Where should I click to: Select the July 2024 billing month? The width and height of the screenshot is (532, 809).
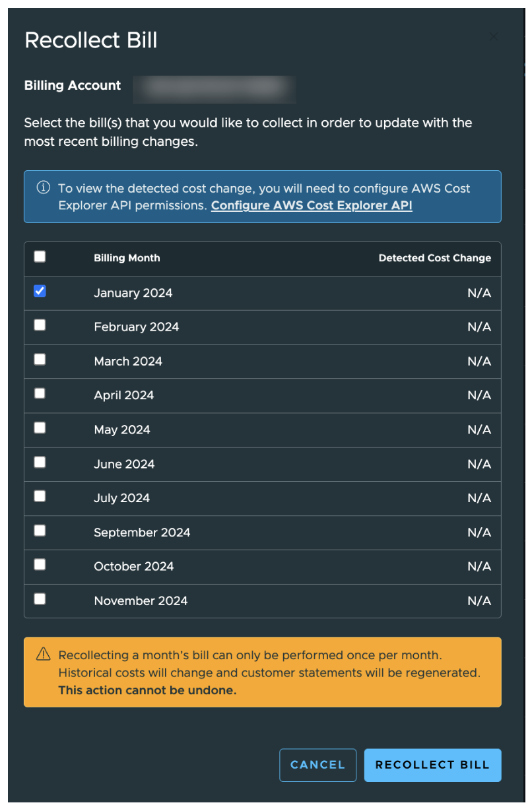(40, 496)
